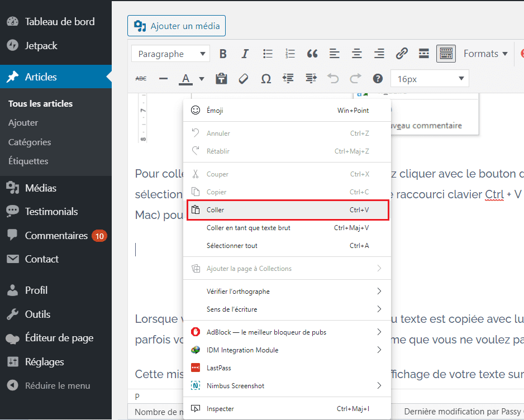Viewport: 524px width, 420px height.
Task: Insert a horizontal line
Action: click(x=163, y=79)
